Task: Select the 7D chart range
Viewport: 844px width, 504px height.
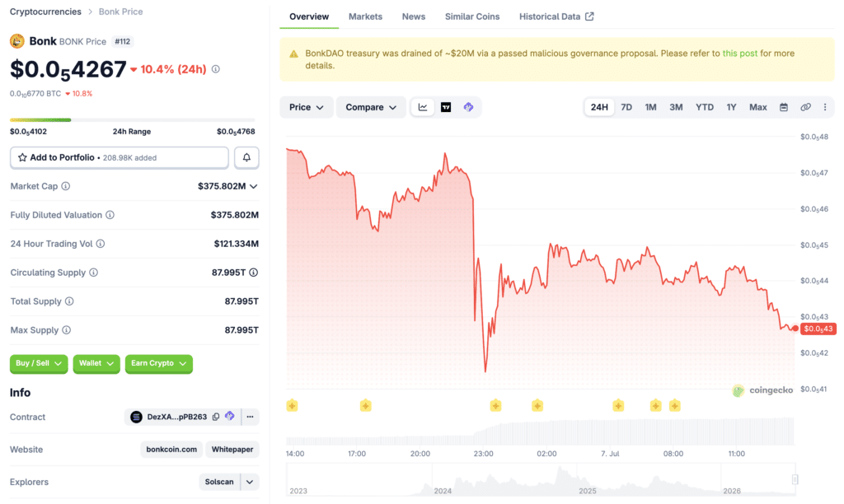Action: 626,107
